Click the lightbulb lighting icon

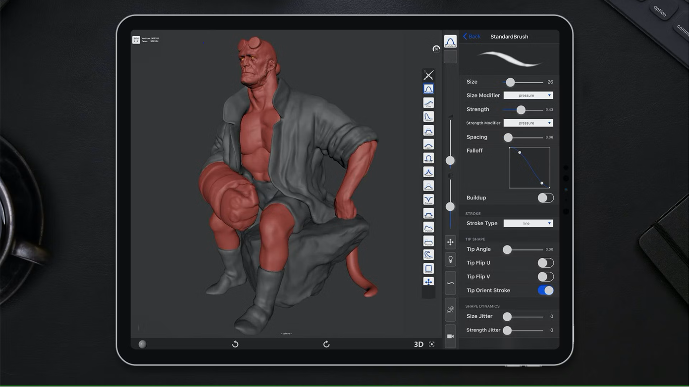pyautogui.click(x=450, y=260)
